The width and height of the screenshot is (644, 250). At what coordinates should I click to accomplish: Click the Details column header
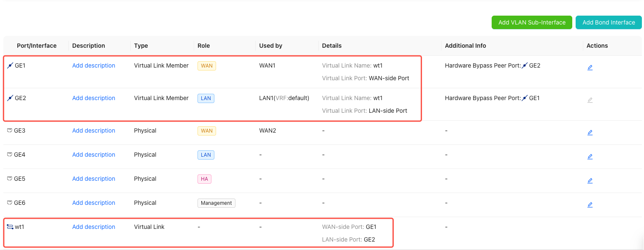point(332,46)
